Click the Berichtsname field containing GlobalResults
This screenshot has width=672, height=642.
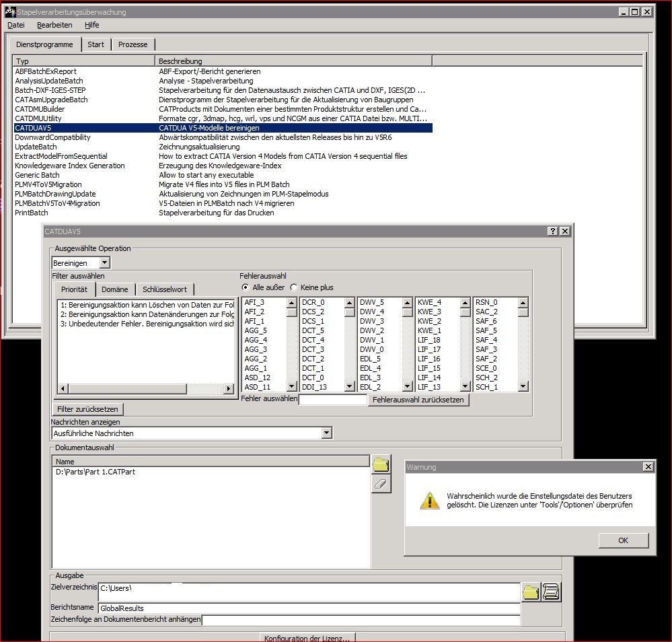click(309, 608)
